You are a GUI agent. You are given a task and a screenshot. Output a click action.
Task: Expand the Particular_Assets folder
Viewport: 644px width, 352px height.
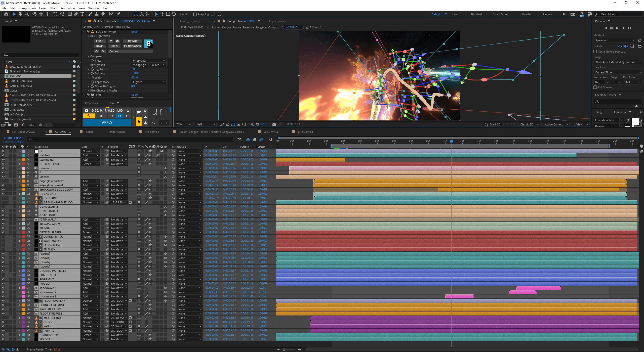click(x=3, y=119)
